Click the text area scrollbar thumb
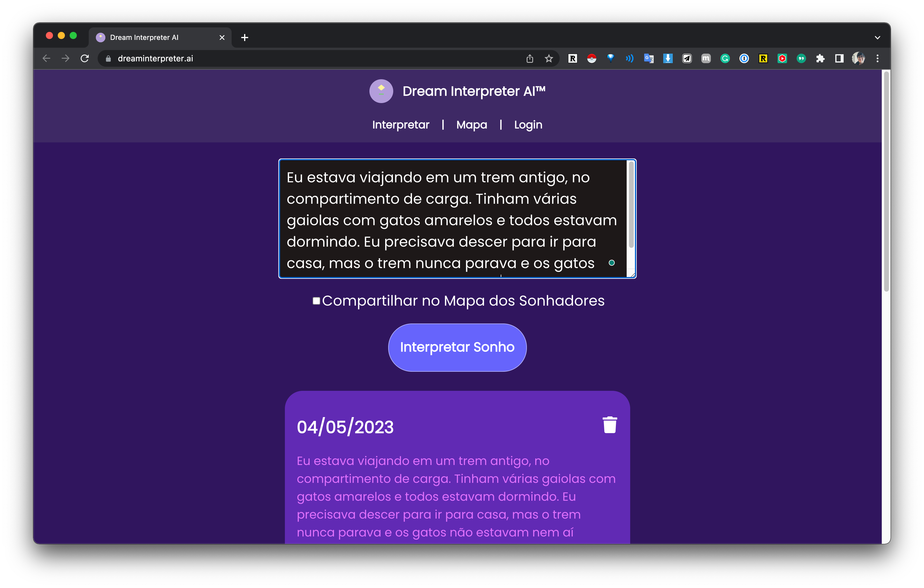This screenshot has width=924, height=588. 631,205
